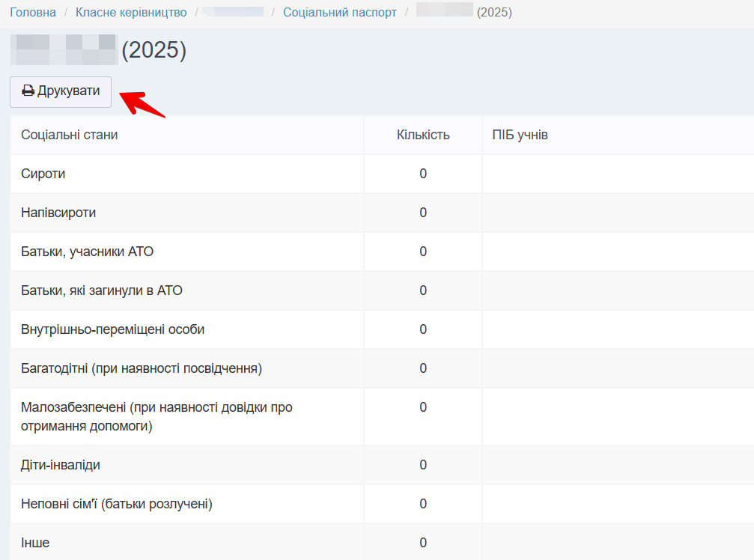Viewport: 754px width, 560px height.
Task: Select Батьки, які загинули в АТО row
Action: coord(102,290)
